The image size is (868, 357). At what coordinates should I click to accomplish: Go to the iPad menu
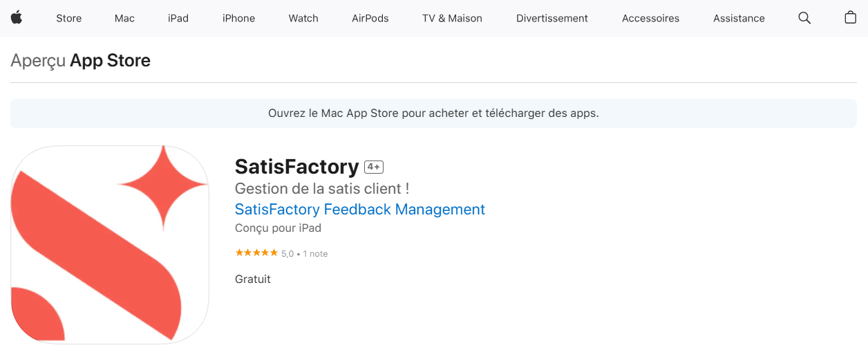tap(178, 19)
